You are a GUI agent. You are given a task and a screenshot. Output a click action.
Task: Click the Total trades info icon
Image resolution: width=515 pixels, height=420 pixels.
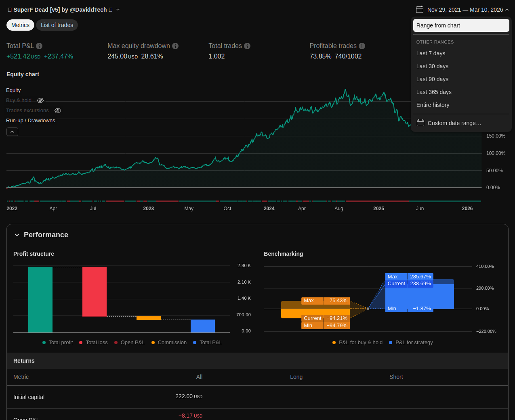pos(247,46)
